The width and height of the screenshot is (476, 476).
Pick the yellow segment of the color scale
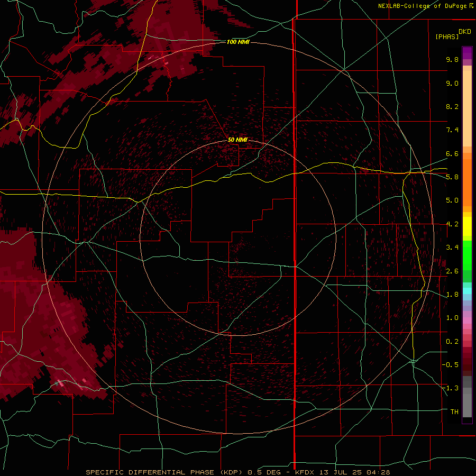tap(467, 226)
